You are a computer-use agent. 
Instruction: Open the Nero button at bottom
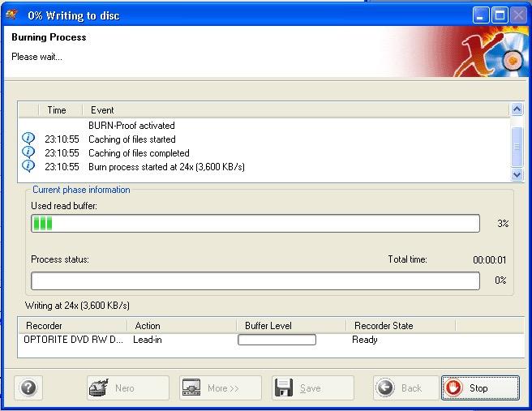click(x=128, y=387)
